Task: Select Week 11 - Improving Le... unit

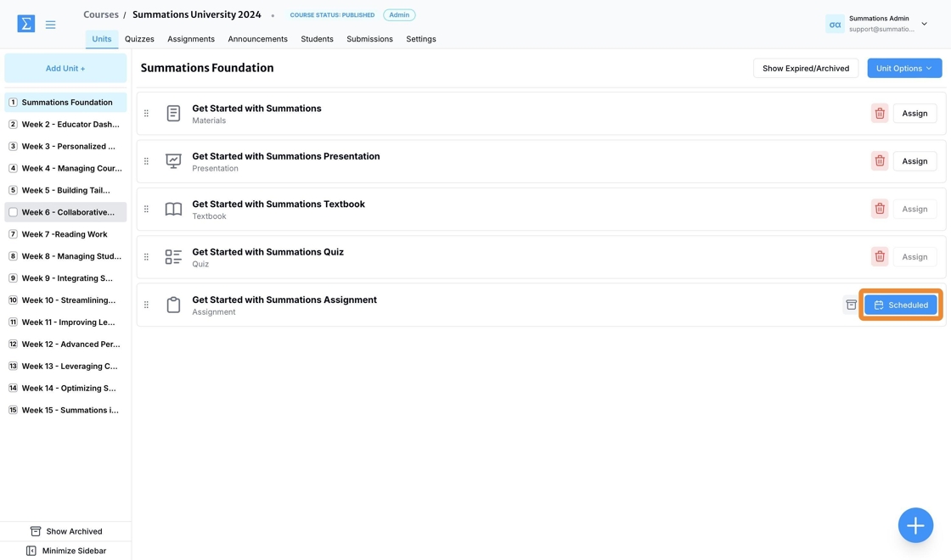Action: (65, 322)
